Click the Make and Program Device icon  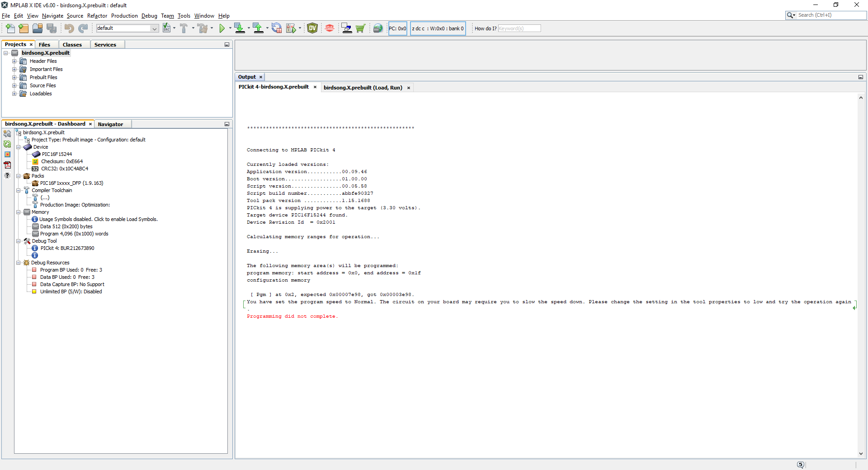point(240,28)
